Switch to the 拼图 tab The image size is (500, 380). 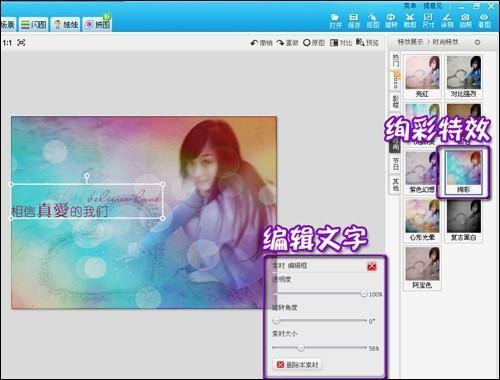97,24
